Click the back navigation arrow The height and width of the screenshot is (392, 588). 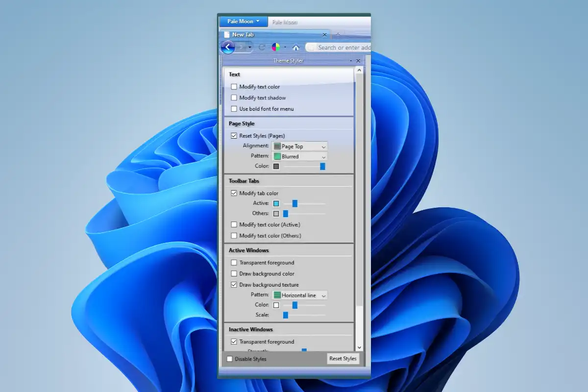coord(227,47)
